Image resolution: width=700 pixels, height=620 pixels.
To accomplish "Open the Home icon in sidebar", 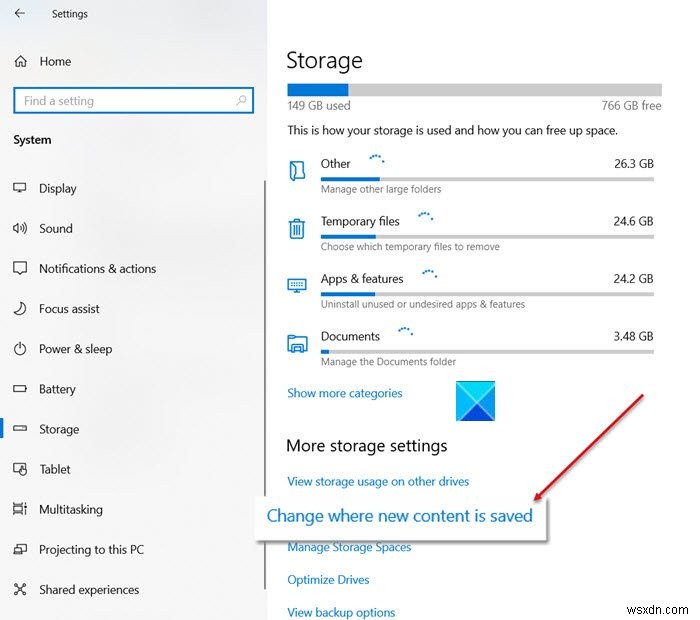I will (21, 61).
